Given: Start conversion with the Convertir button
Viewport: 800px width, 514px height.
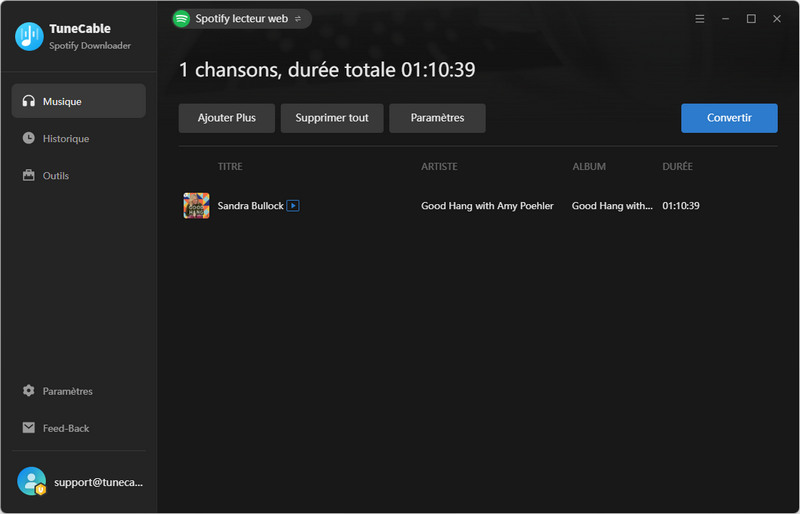Looking at the screenshot, I should [729, 118].
